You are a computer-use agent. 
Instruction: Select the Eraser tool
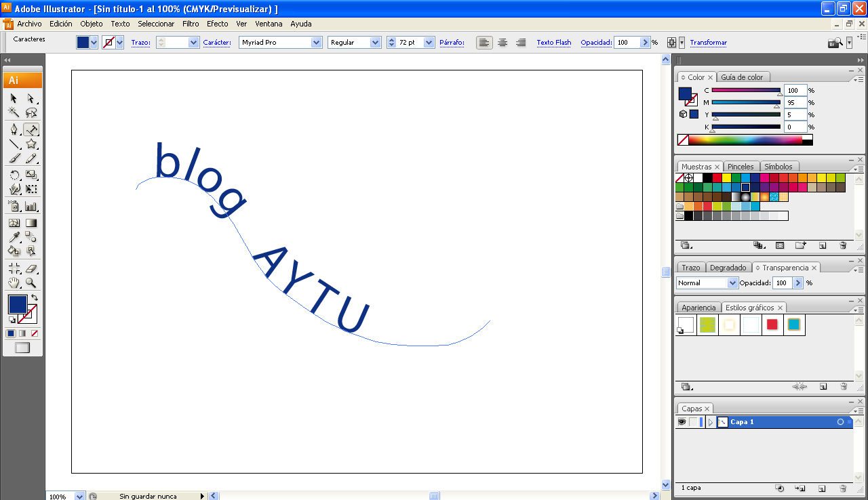(x=31, y=268)
